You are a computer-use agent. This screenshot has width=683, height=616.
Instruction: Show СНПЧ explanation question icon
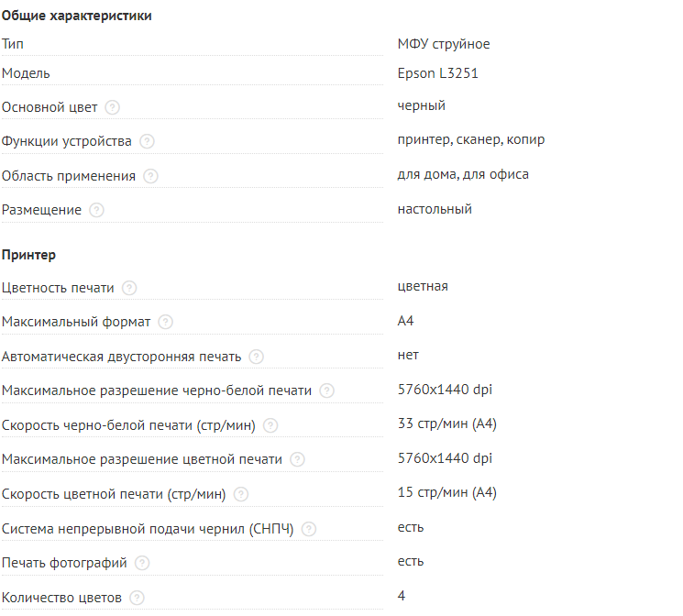[309, 529]
